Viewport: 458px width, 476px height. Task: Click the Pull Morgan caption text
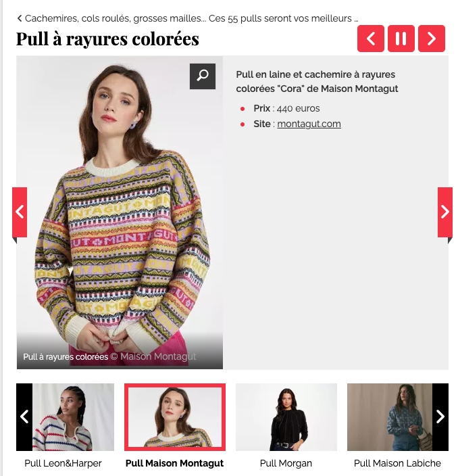click(x=286, y=463)
